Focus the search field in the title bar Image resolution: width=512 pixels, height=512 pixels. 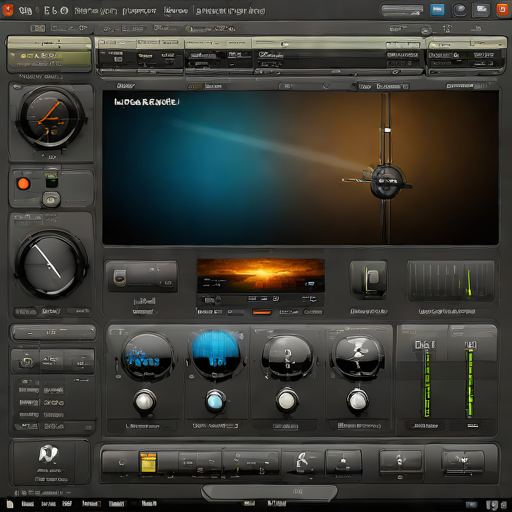[x=402, y=10]
